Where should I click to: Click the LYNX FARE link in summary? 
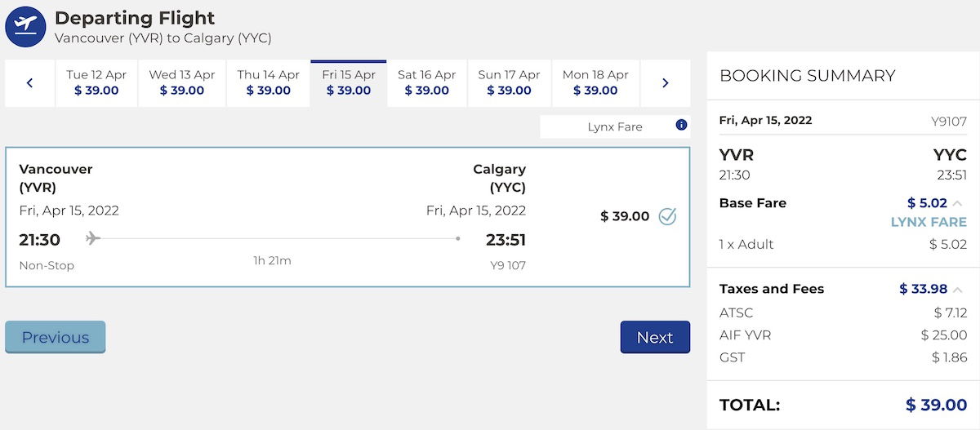929,222
